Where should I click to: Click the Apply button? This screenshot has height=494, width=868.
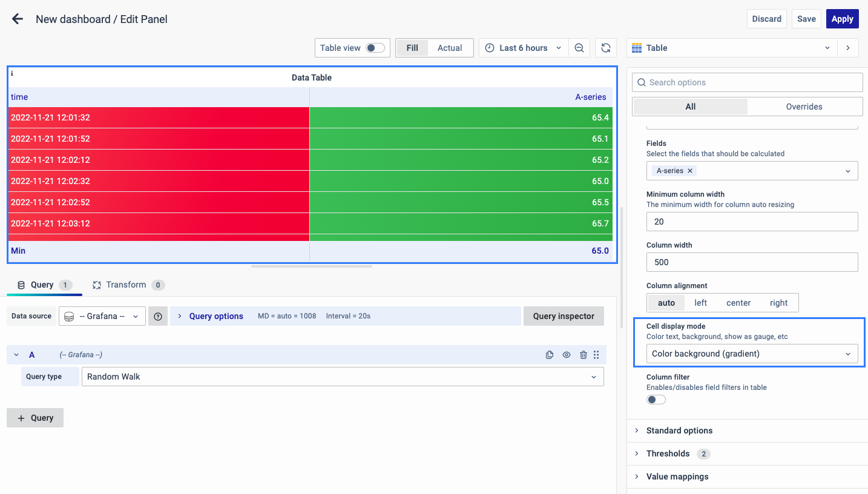[842, 19]
